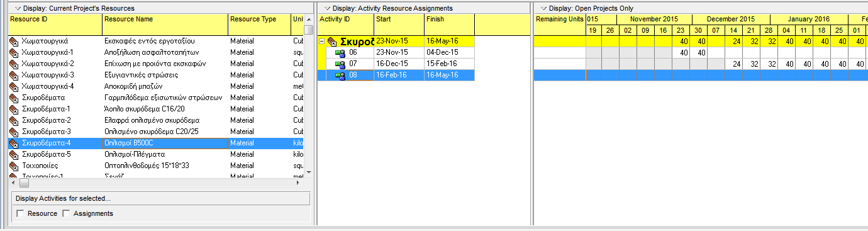Click the material icon of selected Σκυροδέματα-4 row

point(14,143)
